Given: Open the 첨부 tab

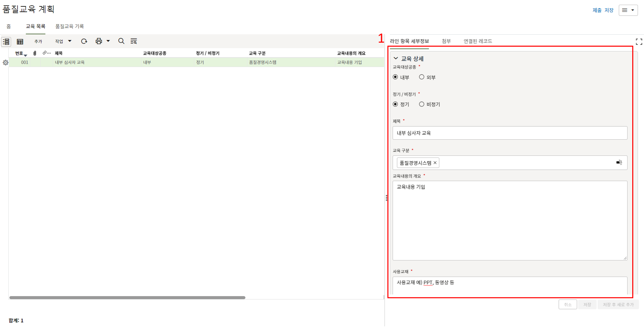Looking at the screenshot, I should pos(446,41).
